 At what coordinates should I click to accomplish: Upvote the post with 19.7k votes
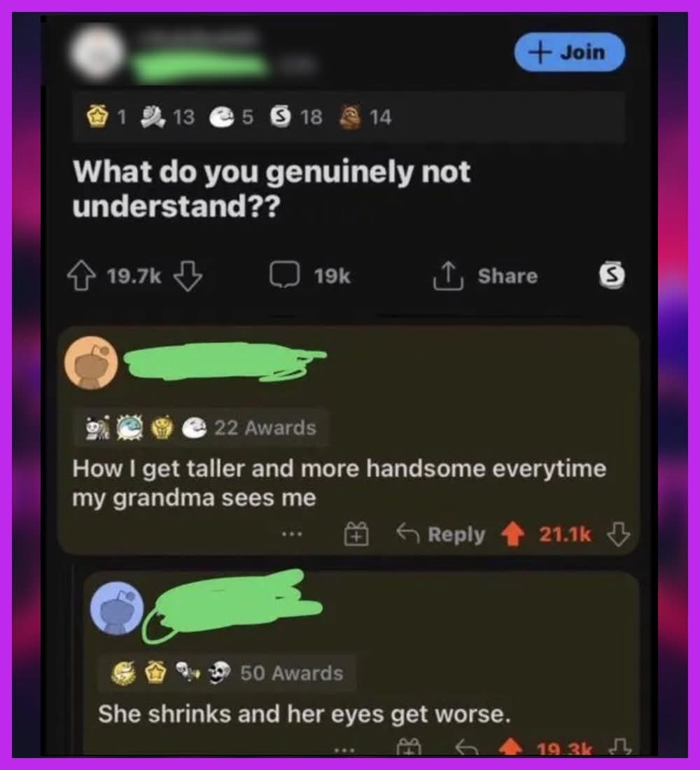[81, 276]
